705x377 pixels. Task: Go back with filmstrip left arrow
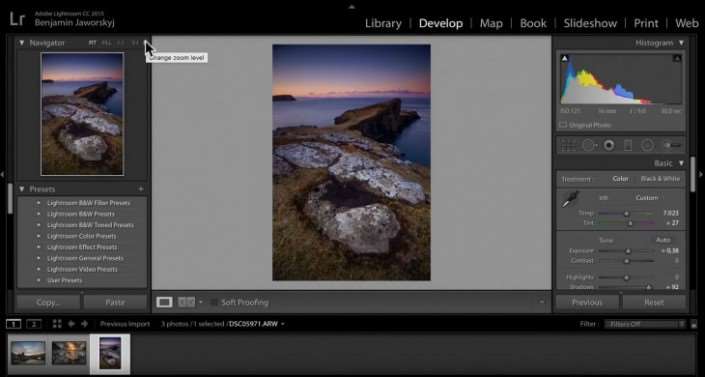(71, 324)
